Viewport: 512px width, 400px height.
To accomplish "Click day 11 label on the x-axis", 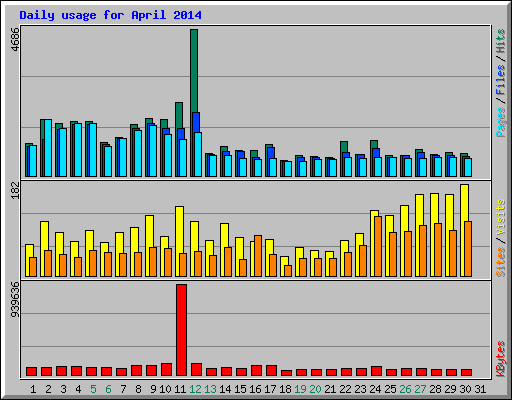I will click(180, 389).
